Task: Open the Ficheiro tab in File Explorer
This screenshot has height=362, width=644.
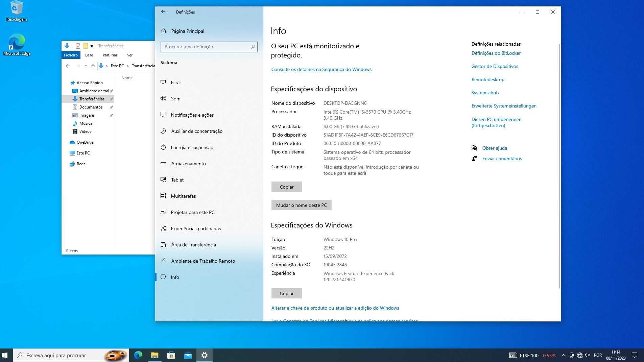Action: [x=71, y=55]
